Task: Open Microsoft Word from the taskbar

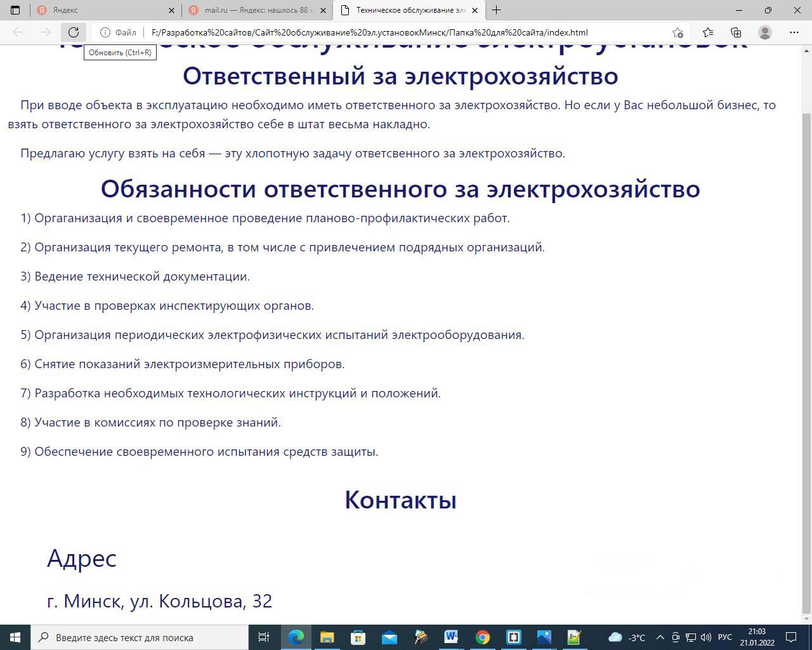Action: pyautogui.click(x=451, y=637)
